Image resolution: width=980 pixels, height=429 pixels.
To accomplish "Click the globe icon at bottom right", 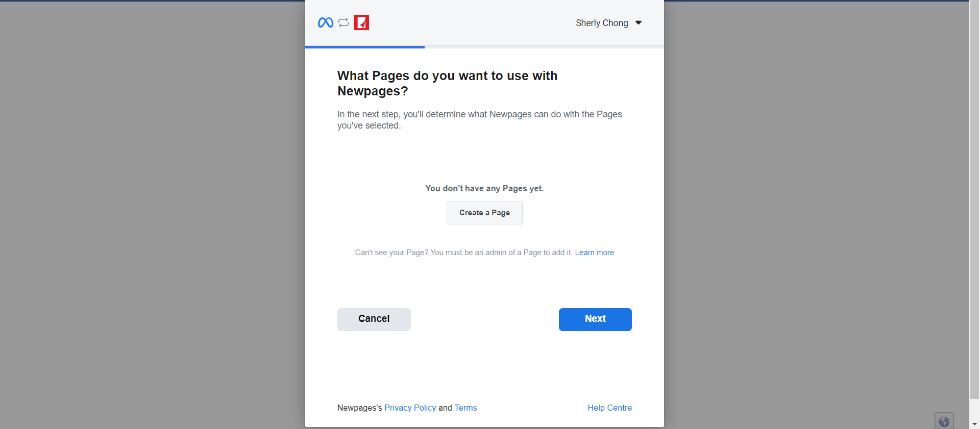I will pos(944,421).
